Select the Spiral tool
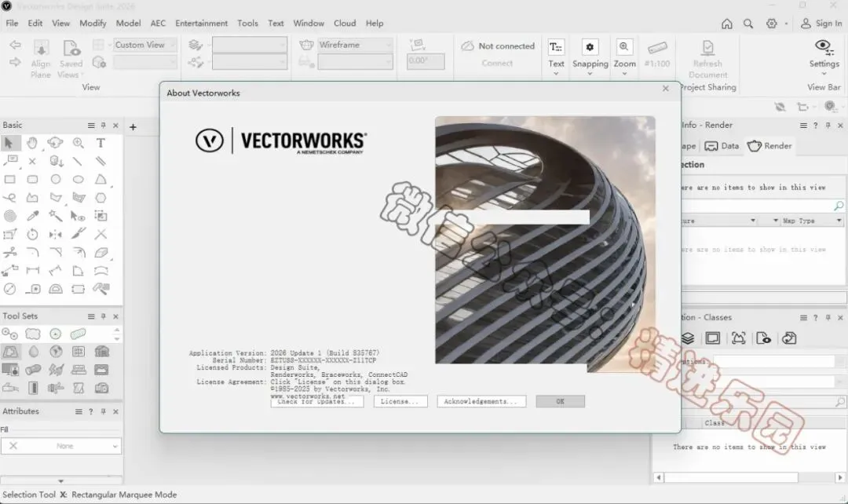 (9, 217)
